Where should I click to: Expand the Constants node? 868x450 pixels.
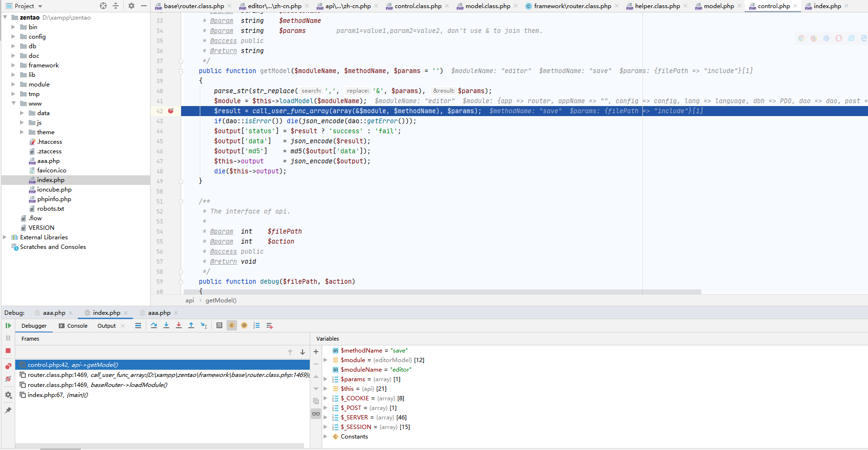coord(325,437)
